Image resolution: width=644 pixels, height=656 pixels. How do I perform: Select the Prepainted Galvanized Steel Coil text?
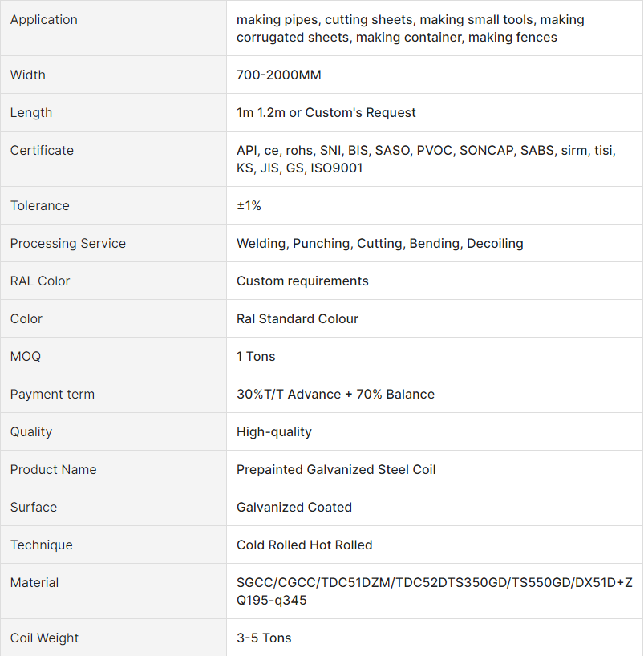coord(336,469)
